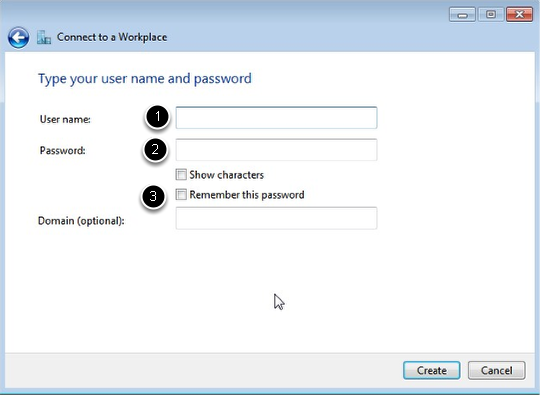Click the Remember this password label text

(x=247, y=195)
